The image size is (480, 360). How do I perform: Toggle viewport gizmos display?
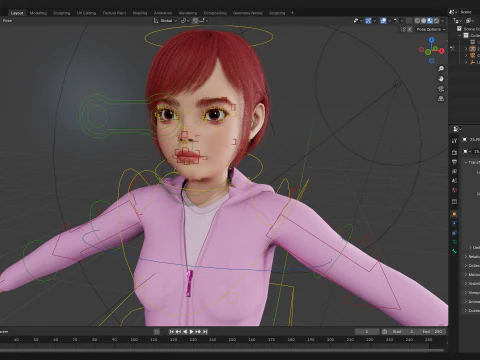coord(368,21)
